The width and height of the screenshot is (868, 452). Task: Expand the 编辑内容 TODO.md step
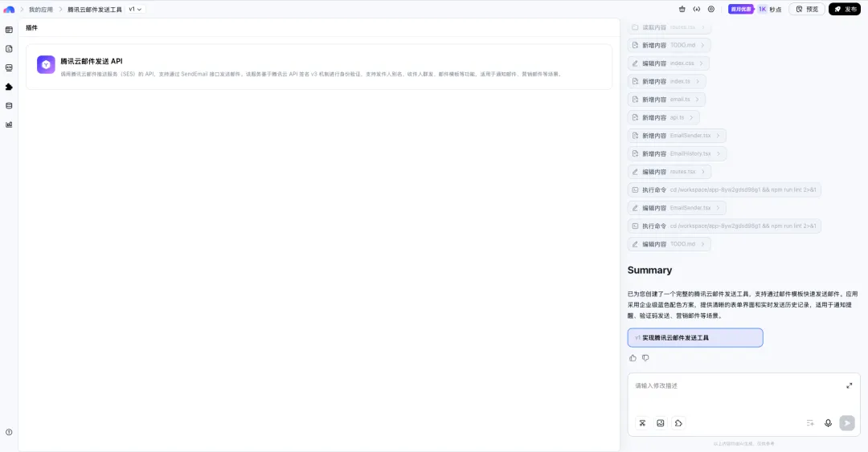669,244
